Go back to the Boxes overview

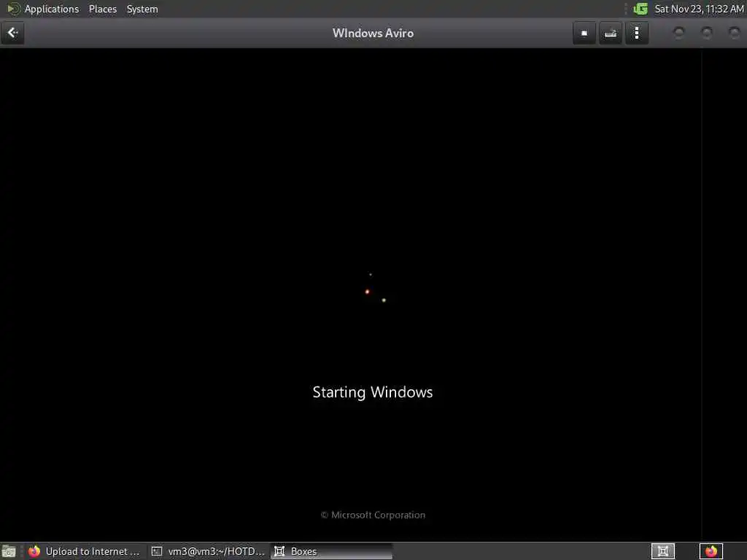[x=12, y=33]
